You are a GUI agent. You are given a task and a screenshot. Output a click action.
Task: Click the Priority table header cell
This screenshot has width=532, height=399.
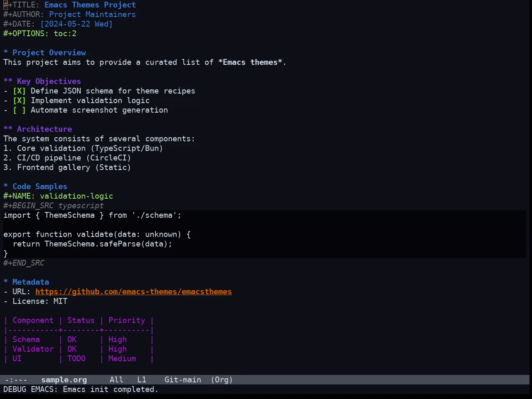[x=127, y=320]
